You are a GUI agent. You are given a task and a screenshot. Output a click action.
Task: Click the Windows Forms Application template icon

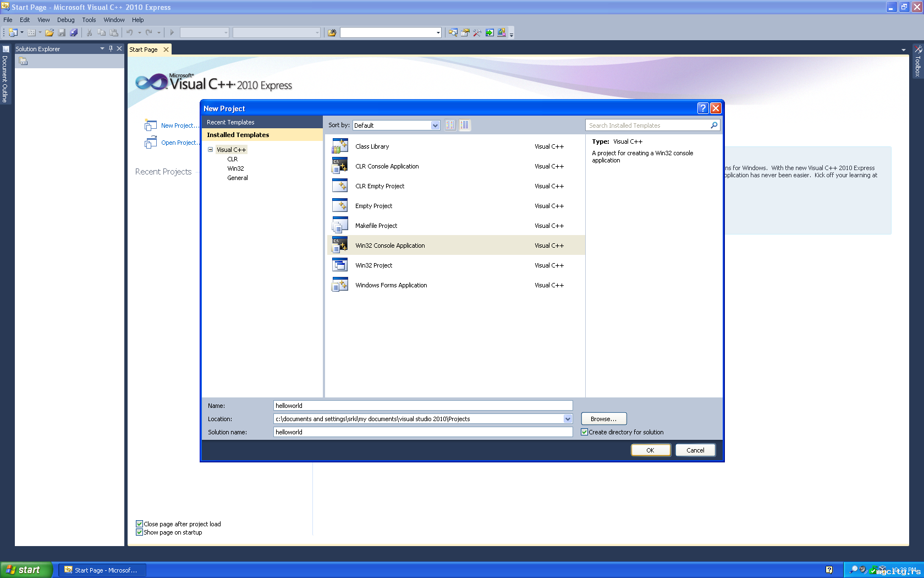[340, 285]
